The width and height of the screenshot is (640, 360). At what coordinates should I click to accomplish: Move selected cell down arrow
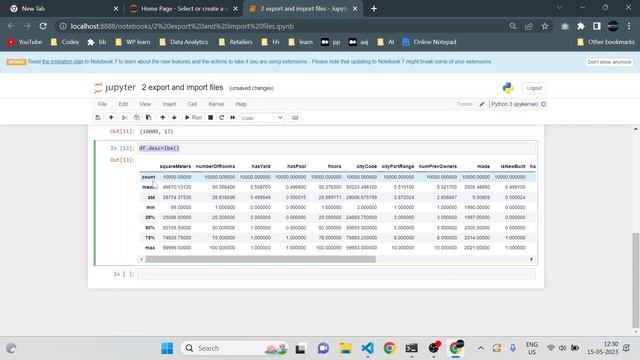(174, 118)
